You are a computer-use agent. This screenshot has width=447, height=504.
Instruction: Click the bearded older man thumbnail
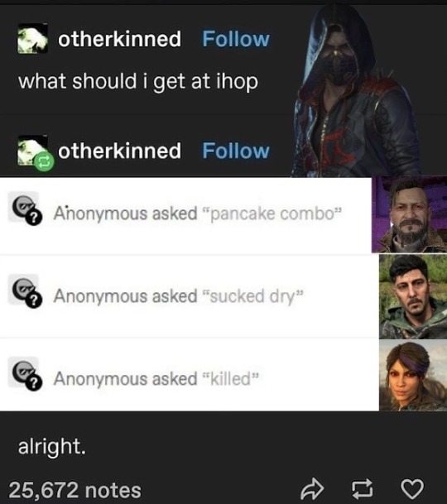[x=409, y=214]
